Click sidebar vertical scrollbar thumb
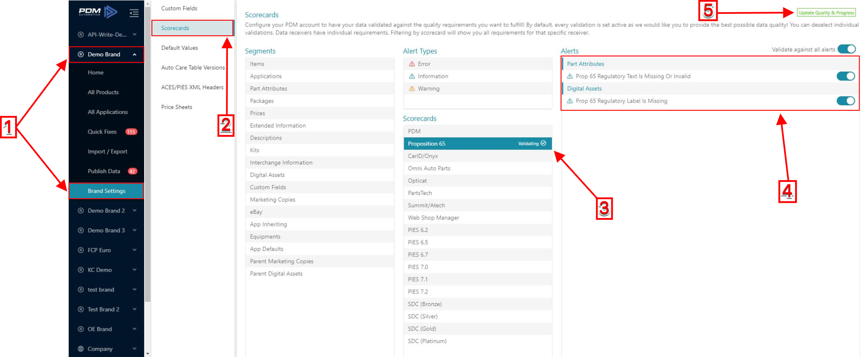This screenshot has width=868, height=357. pyautogui.click(x=147, y=154)
